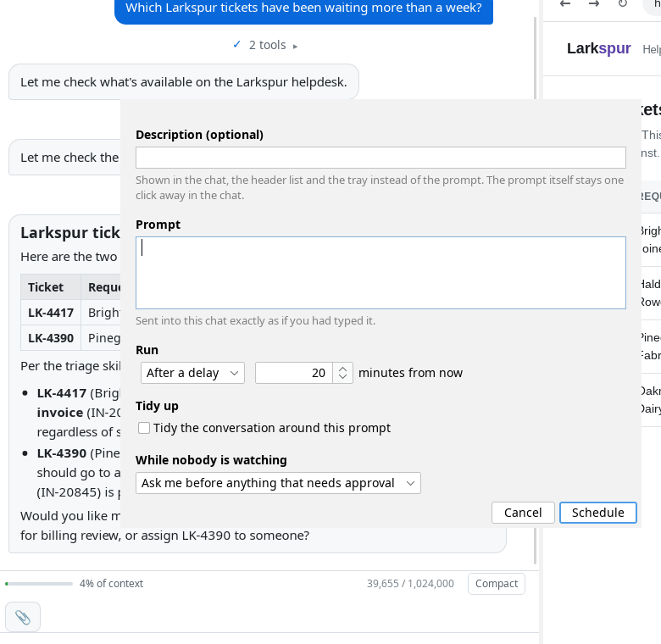
Task: Enable Tidy the conversation around this prompt
Action: [144, 428]
